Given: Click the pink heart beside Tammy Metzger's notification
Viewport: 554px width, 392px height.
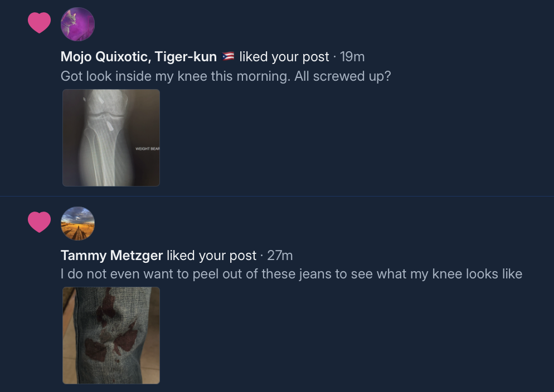Looking at the screenshot, I should (39, 223).
